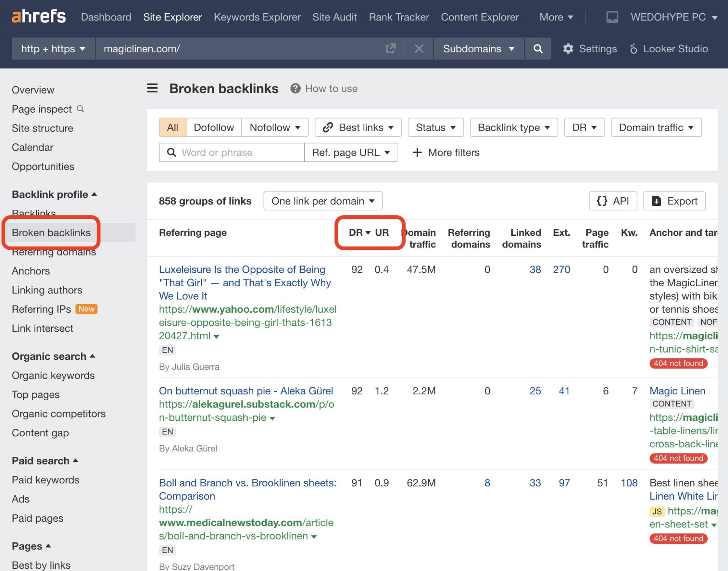Open Referring IPs in the sidebar
The image size is (728, 571).
[x=41, y=309]
